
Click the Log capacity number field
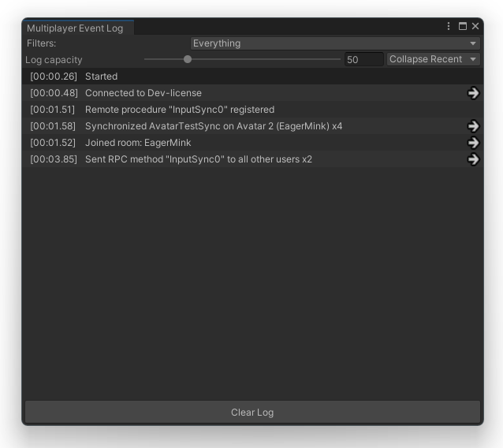click(x=363, y=60)
